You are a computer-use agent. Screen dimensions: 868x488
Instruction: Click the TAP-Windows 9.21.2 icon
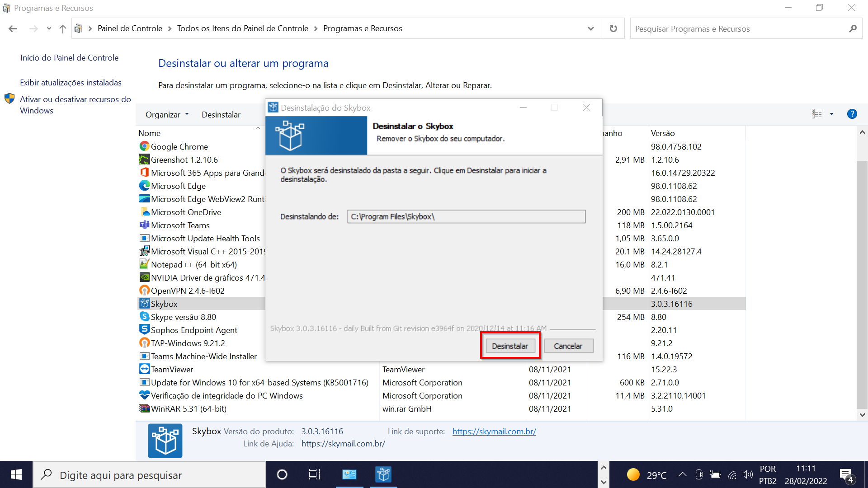(x=144, y=343)
